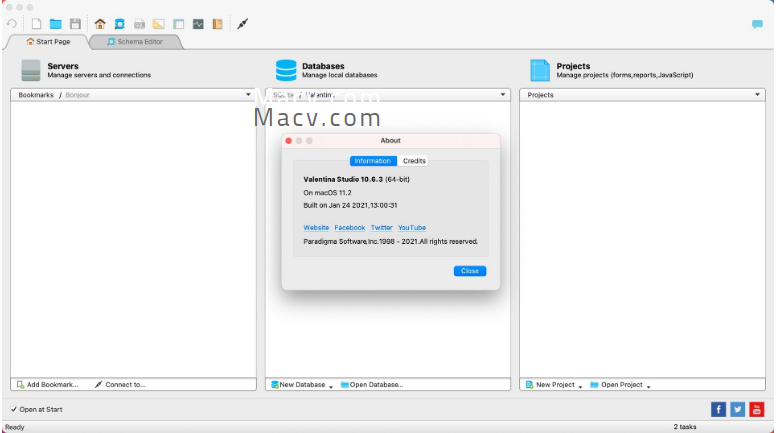Click the 2 tasks status bar entry
776x433 pixels.
[x=684, y=427]
